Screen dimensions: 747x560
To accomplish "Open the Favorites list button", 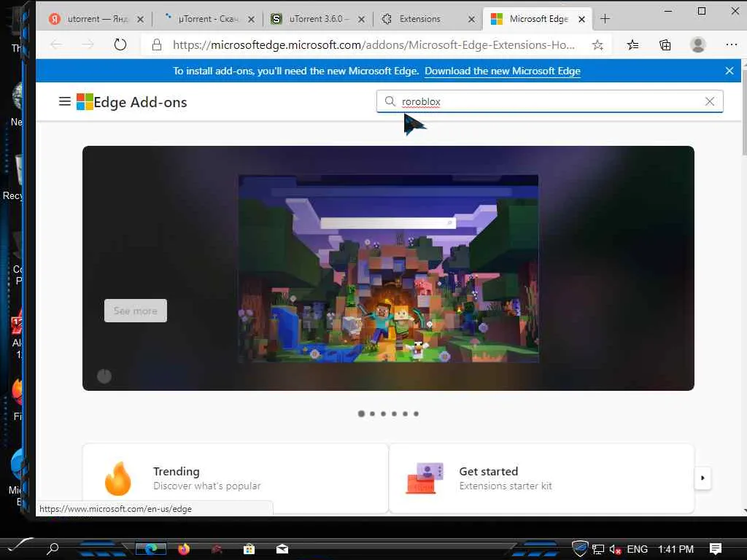I will tap(632, 44).
